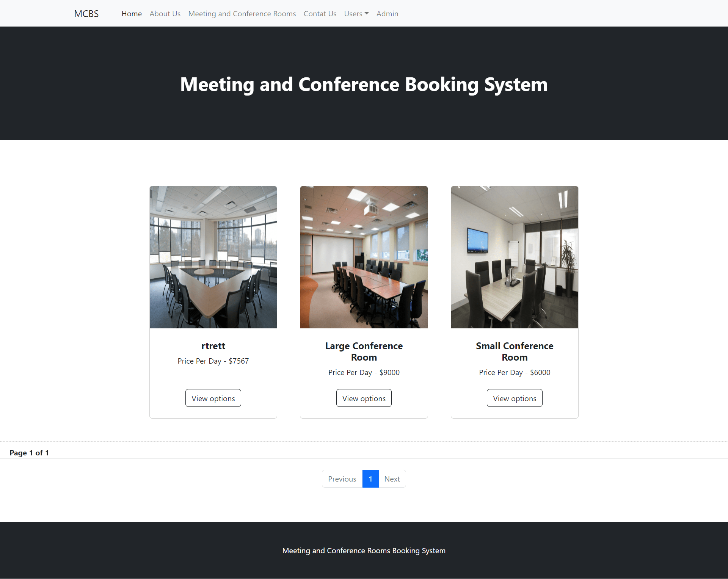728x579 pixels.
Task: Click View options for Large Conference Room
Action: [x=364, y=398]
